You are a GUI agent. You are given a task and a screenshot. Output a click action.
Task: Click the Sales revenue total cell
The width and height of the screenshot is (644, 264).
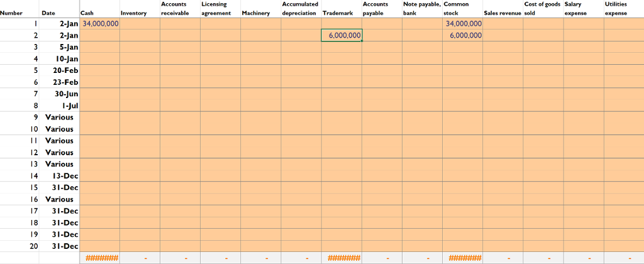502,258
